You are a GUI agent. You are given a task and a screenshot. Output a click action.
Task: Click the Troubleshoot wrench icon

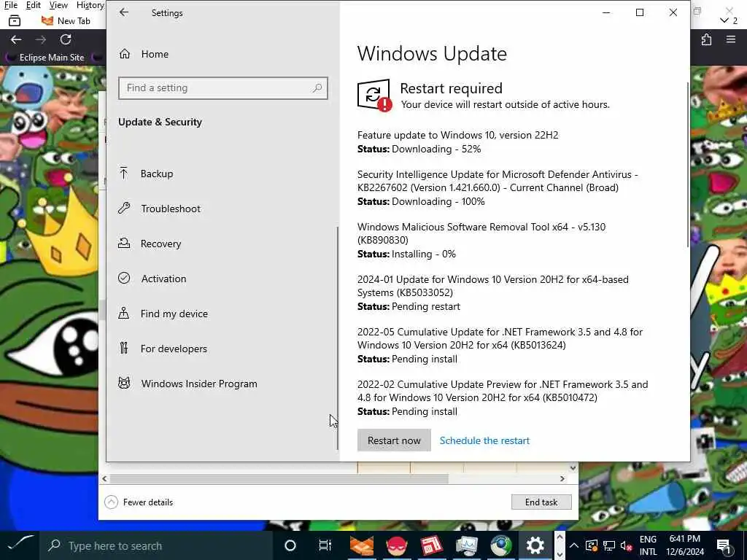124,208
